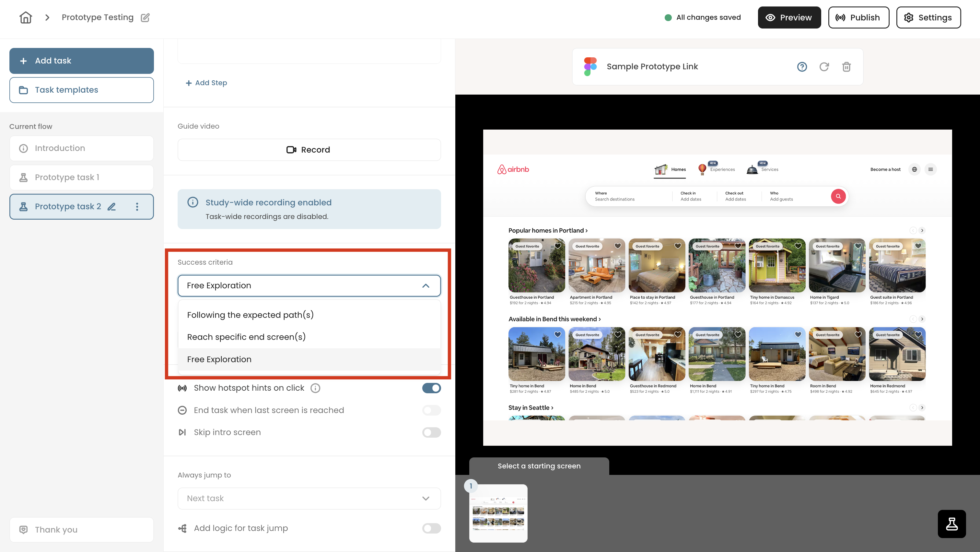Choose Reach specific end screen(s)
This screenshot has height=552, width=980.
[x=309, y=337]
